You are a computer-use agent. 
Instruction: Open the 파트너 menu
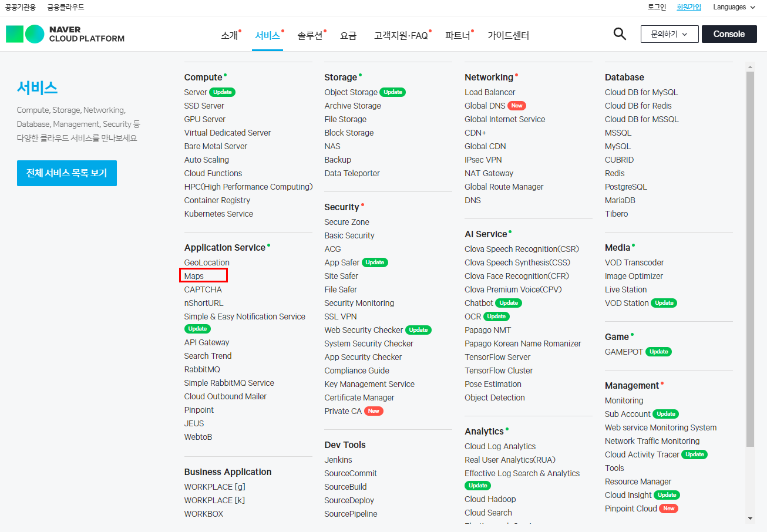457,35
